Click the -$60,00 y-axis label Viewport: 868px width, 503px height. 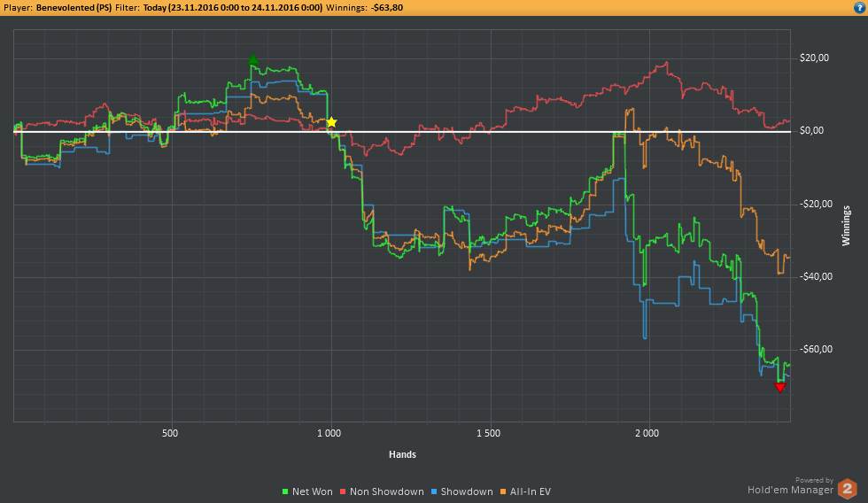tap(816, 349)
